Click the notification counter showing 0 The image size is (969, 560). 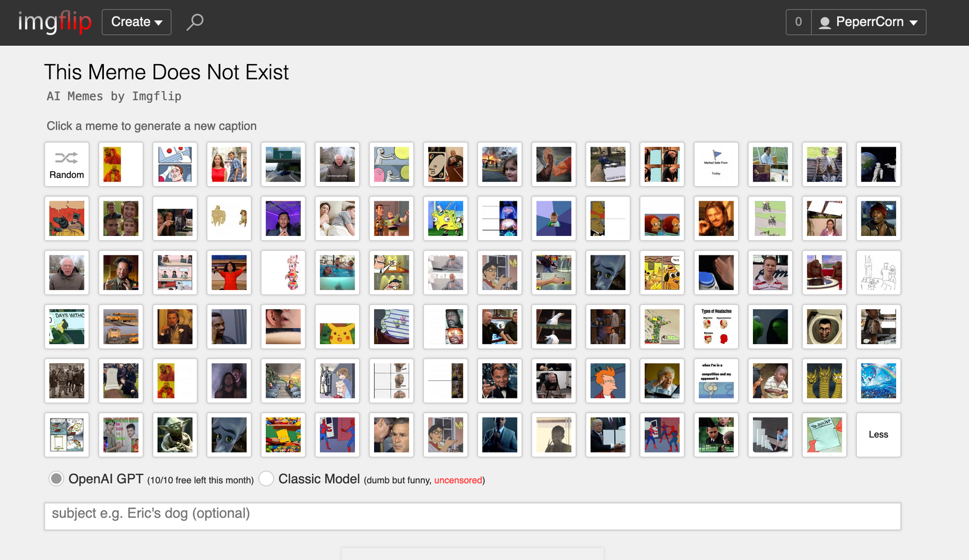point(798,22)
